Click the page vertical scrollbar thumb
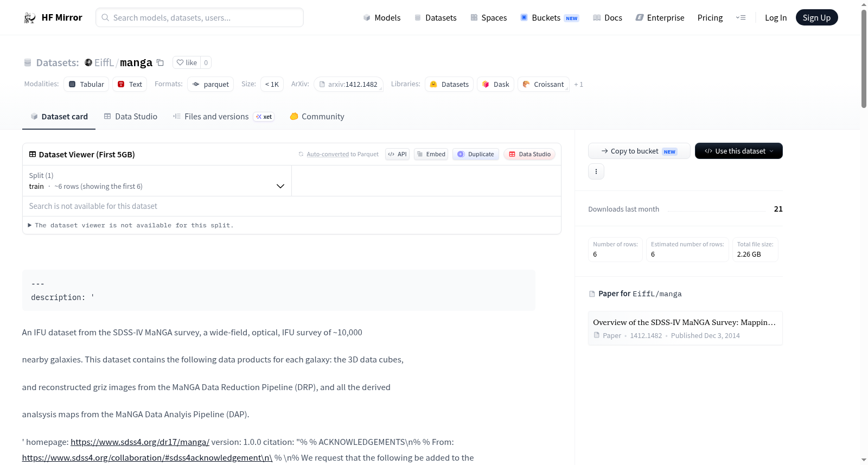This screenshot has height=465, width=868. click(x=864, y=58)
